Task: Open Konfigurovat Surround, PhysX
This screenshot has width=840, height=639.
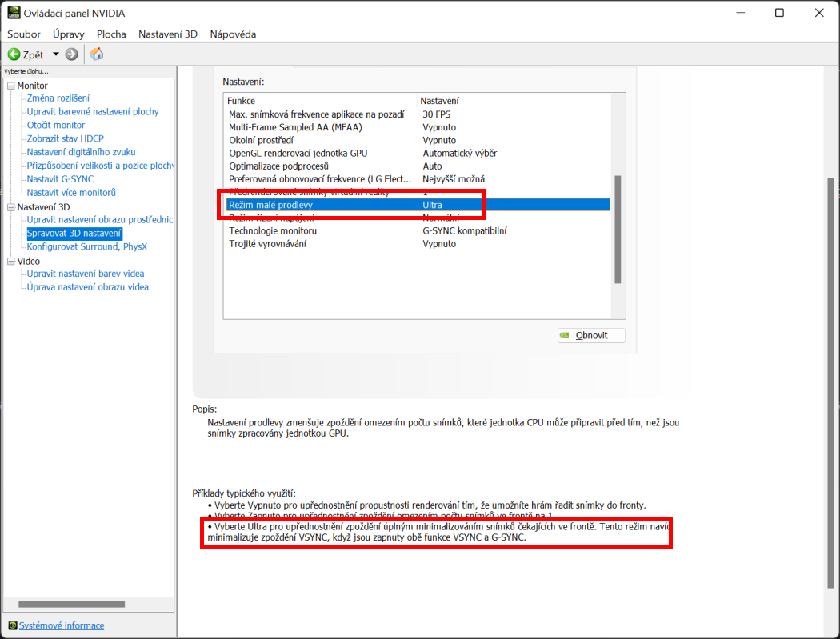Action: [86, 246]
